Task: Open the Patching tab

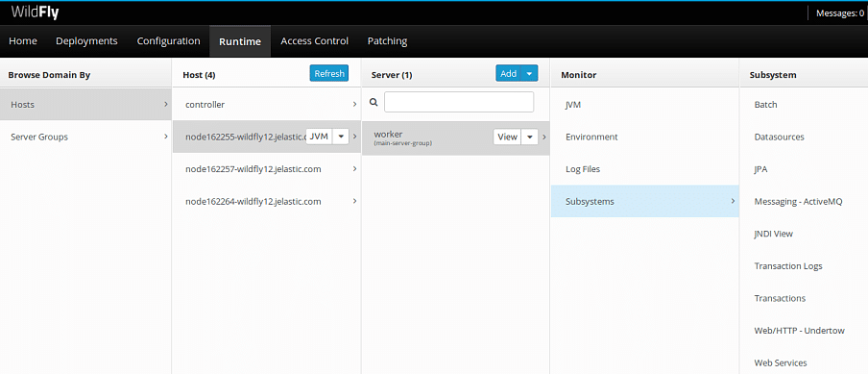Action: 387,41
